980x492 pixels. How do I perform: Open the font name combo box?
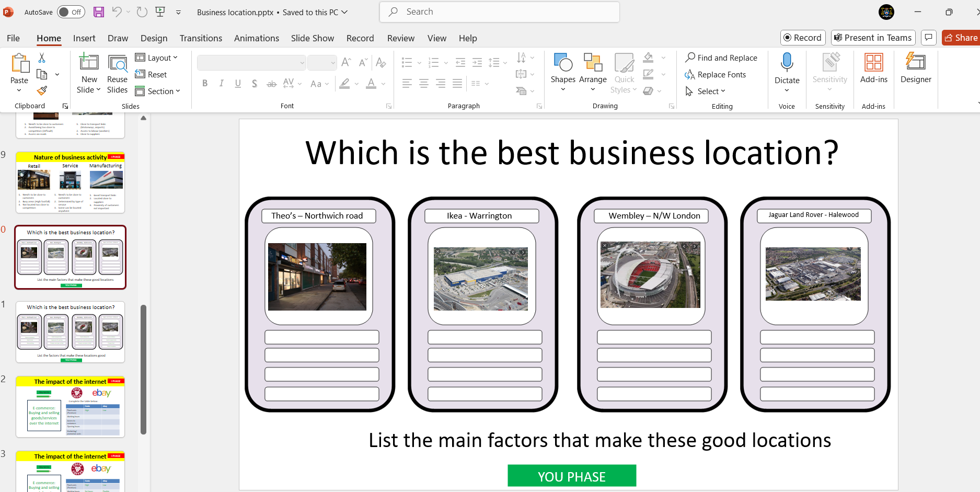[x=251, y=63]
